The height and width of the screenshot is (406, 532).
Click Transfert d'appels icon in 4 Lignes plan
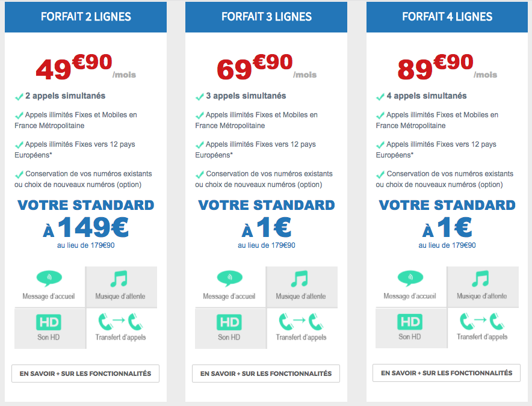tap(482, 321)
